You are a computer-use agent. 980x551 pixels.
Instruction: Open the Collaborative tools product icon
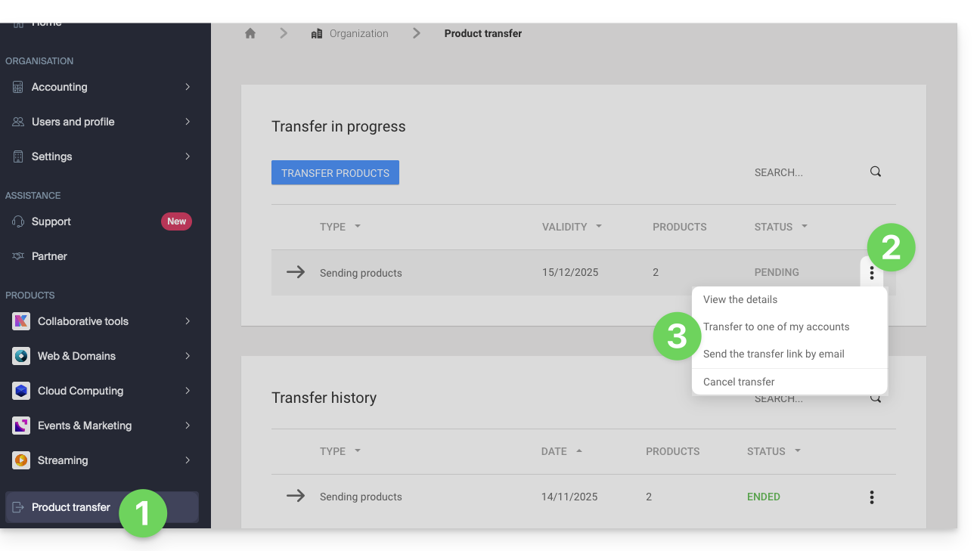21,321
